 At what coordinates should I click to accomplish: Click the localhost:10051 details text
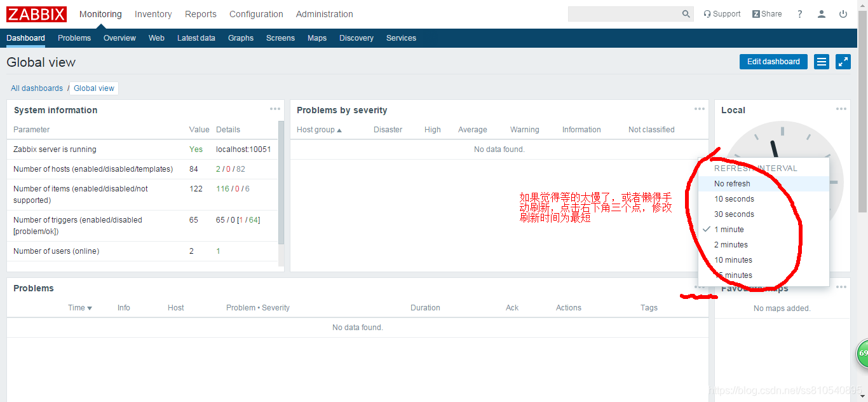pos(243,149)
